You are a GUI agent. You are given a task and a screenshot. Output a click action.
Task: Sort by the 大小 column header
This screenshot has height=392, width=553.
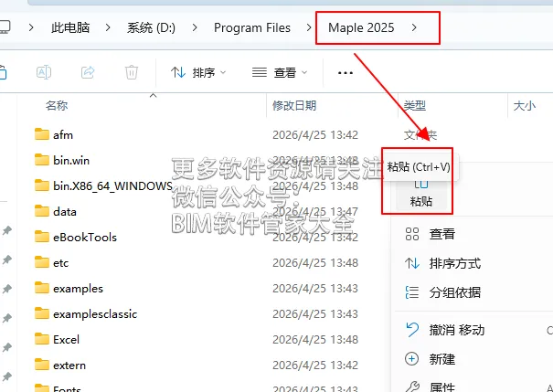(525, 105)
